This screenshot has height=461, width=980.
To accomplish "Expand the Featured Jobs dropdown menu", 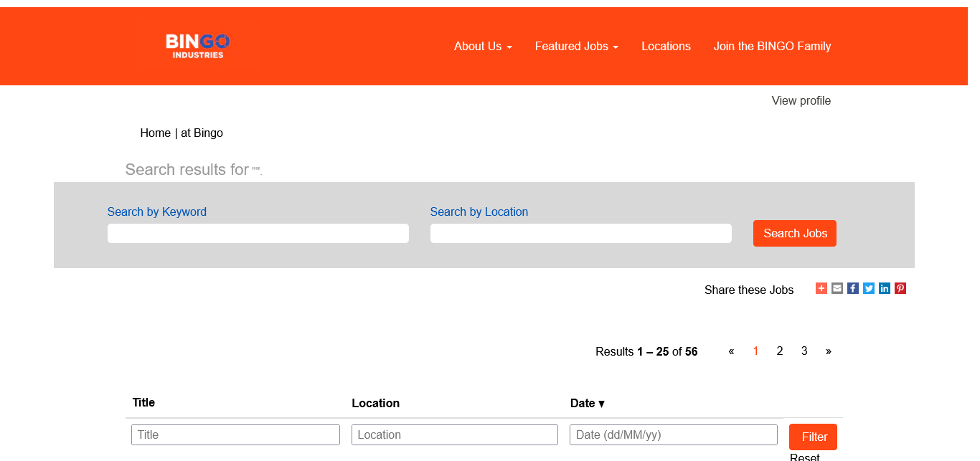I will click(x=576, y=47).
